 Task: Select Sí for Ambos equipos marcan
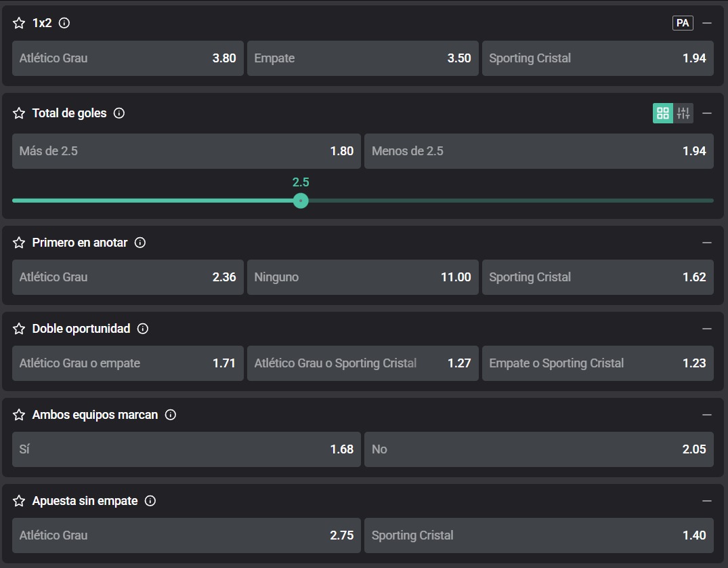point(186,449)
